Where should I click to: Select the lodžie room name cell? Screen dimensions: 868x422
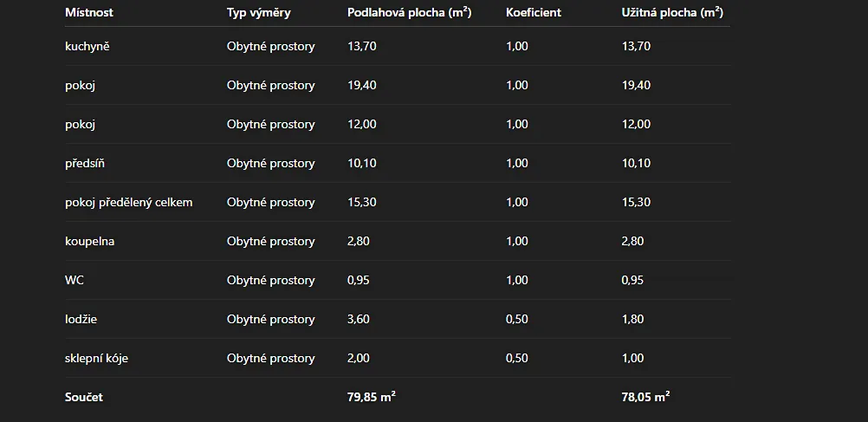point(81,320)
